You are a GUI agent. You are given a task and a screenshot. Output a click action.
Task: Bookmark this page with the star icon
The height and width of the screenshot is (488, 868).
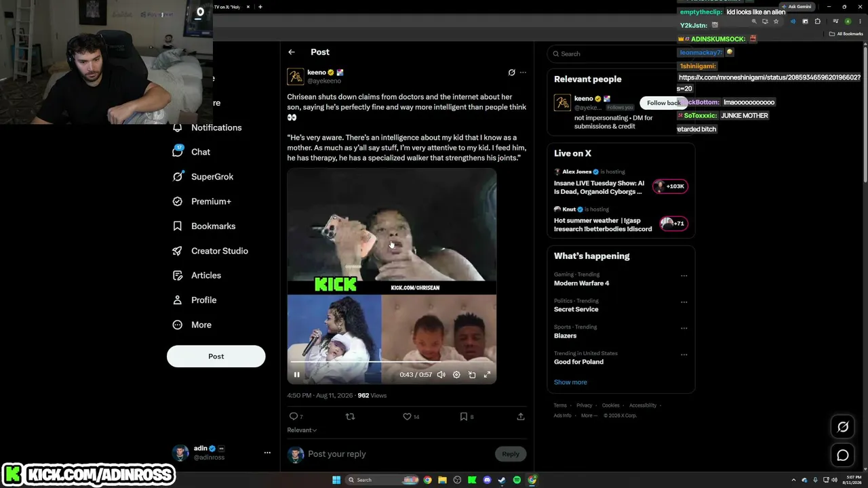[x=776, y=22]
